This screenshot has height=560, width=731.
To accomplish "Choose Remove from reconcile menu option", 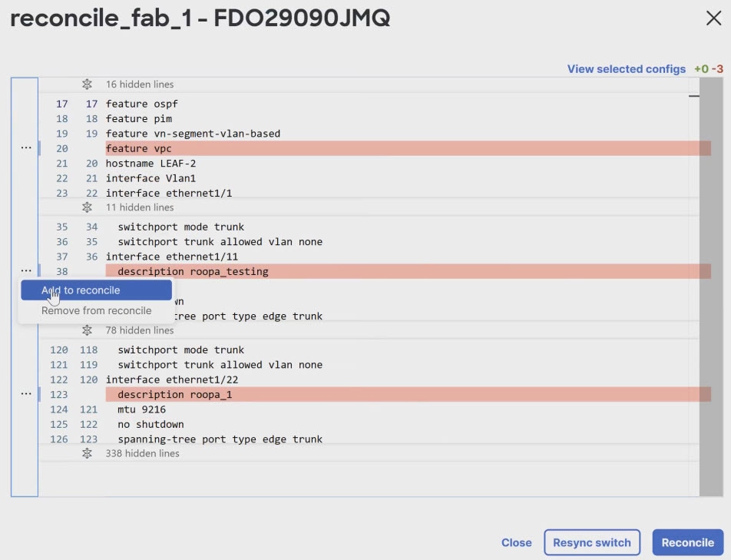I will [x=96, y=311].
